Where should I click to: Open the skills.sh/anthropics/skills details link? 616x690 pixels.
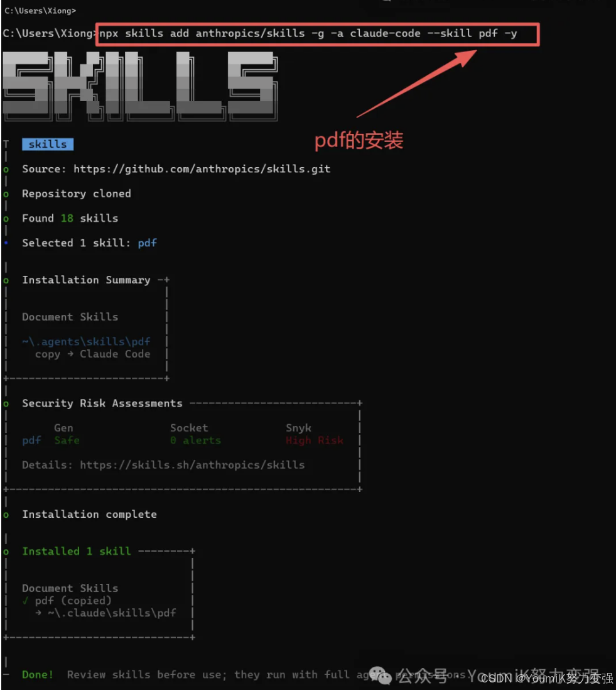pos(192,464)
